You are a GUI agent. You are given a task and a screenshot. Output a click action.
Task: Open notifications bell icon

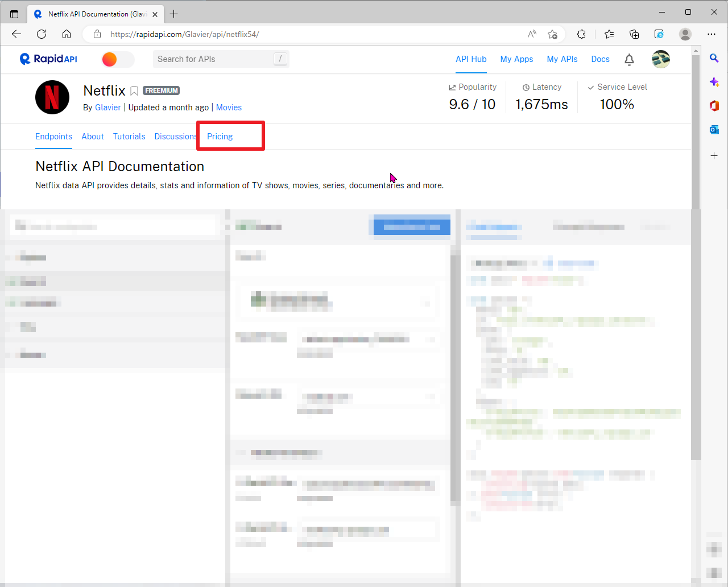(629, 59)
